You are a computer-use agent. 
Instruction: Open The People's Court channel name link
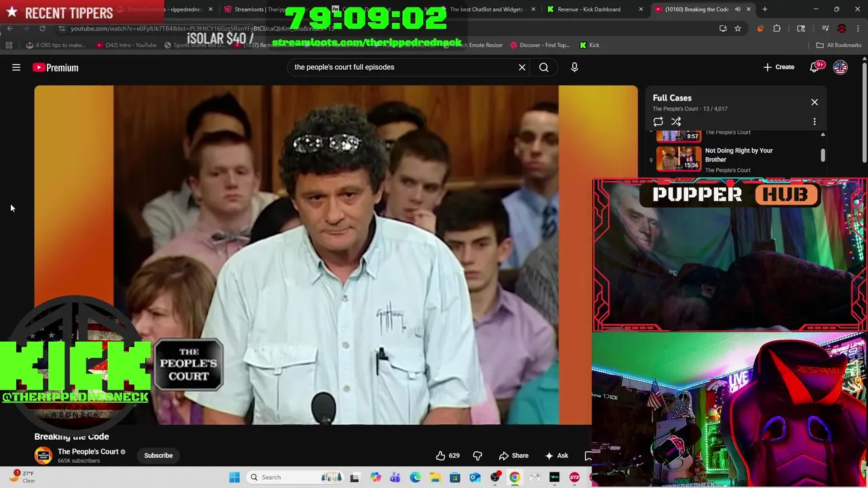(x=88, y=451)
